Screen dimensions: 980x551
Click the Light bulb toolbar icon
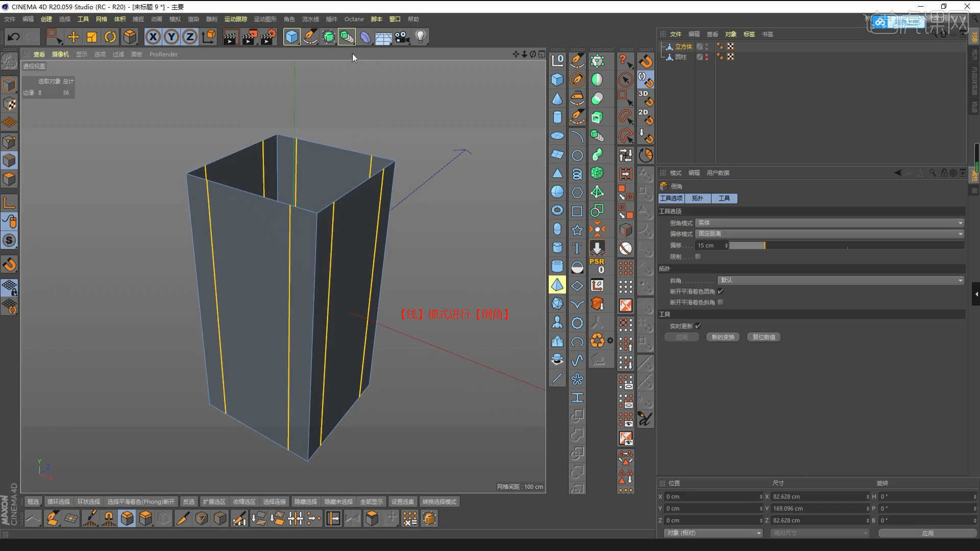pos(421,37)
